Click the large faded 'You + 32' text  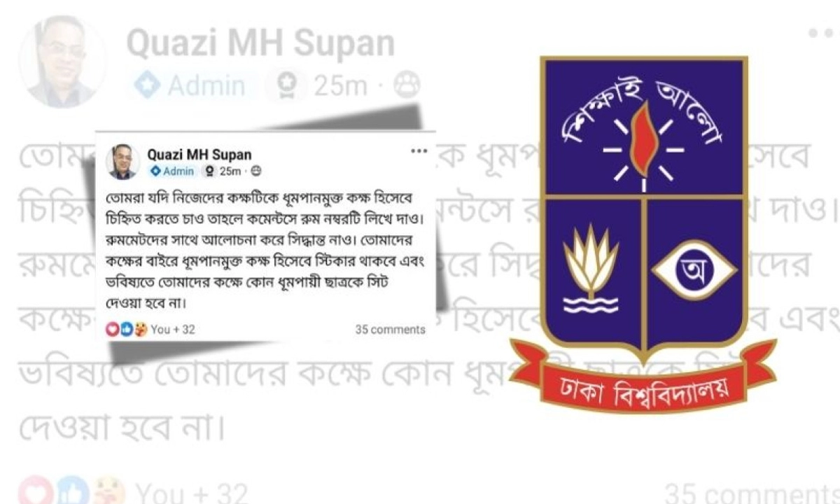192,493
